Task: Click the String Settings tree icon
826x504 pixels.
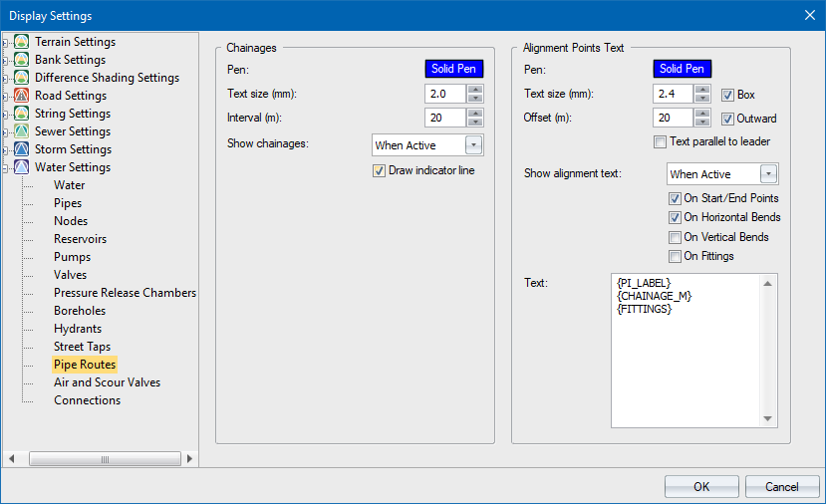Action: coord(22,114)
